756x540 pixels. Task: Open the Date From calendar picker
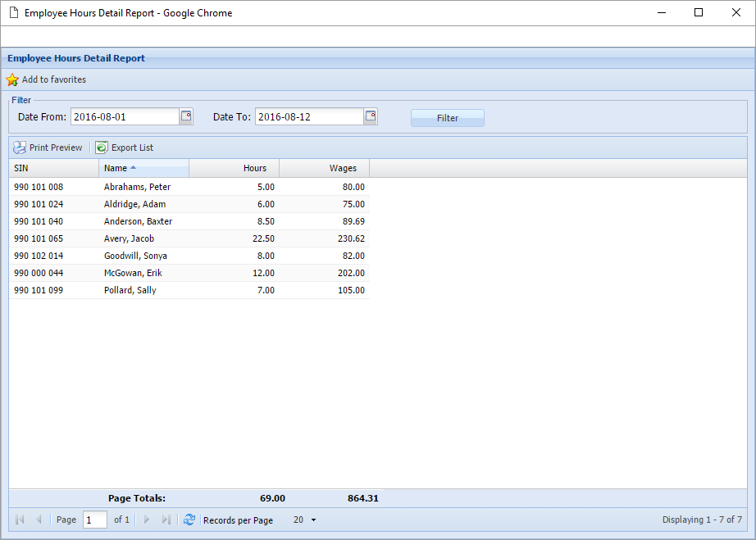[186, 116]
